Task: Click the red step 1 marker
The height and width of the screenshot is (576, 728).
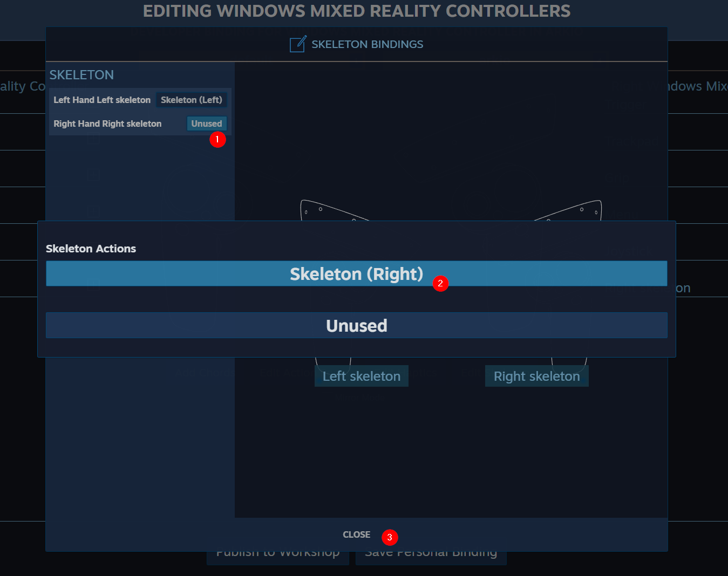Action: tap(217, 140)
